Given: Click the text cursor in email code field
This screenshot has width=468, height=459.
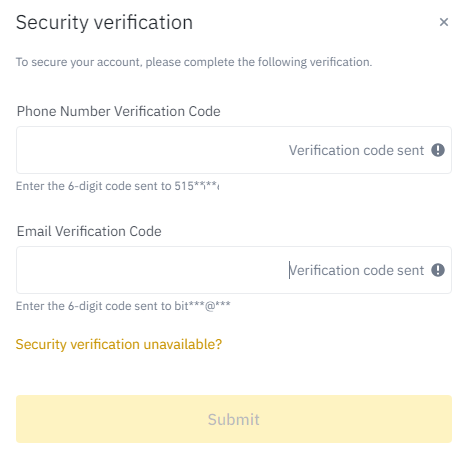Looking at the screenshot, I should 289,270.
